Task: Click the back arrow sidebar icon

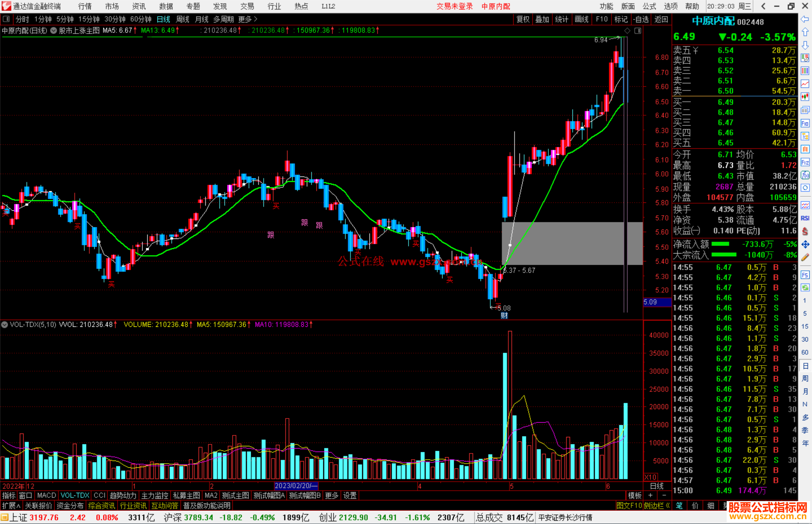Action: point(805,19)
